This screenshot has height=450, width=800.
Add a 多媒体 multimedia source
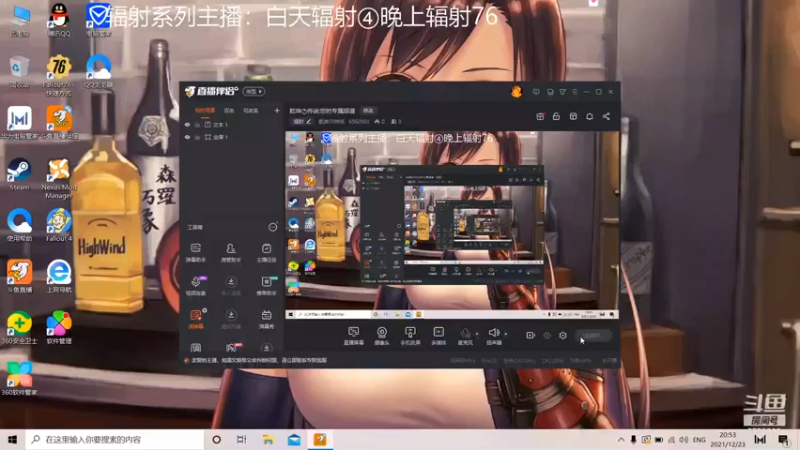(438, 336)
